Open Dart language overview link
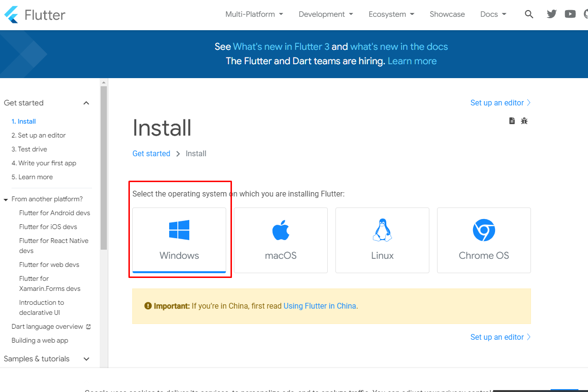Screen dimensions: 588x392 coord(47,326)
